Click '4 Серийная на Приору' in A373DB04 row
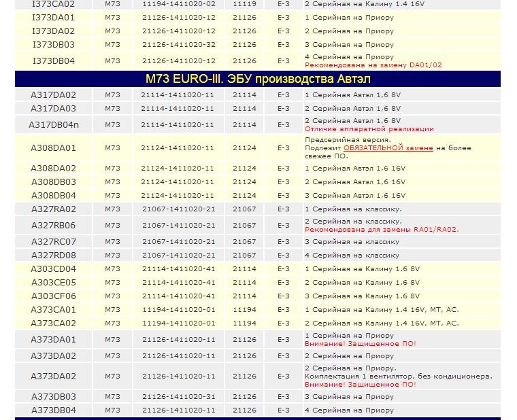Image resolution: width=517 pixels, height=420 pixels. click(x=349, y=410)
